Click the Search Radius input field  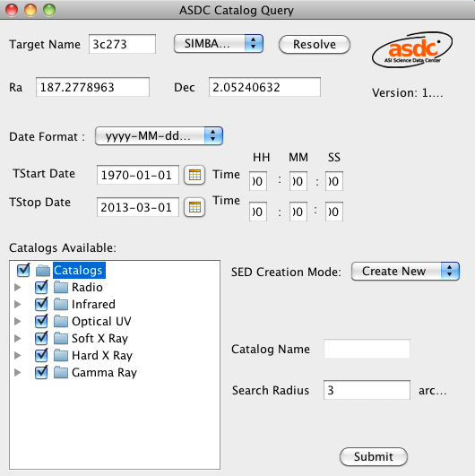(x=367, y=390)
